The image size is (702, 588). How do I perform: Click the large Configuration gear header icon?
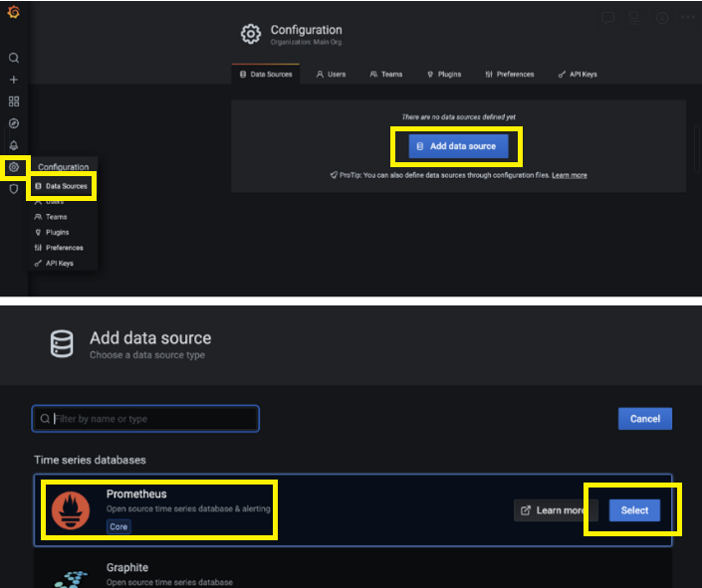tap(251, 34)
